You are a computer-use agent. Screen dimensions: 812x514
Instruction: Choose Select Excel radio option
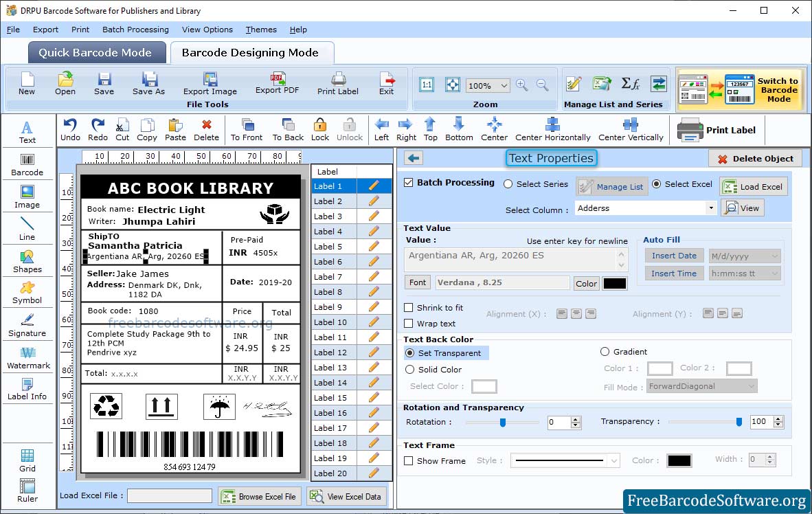click(x=656, y=184)
